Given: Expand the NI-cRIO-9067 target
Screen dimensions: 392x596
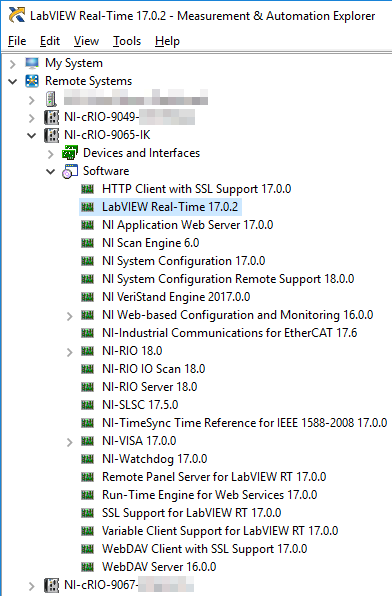Looking at the screenshot, I should (x=32, y=586).
